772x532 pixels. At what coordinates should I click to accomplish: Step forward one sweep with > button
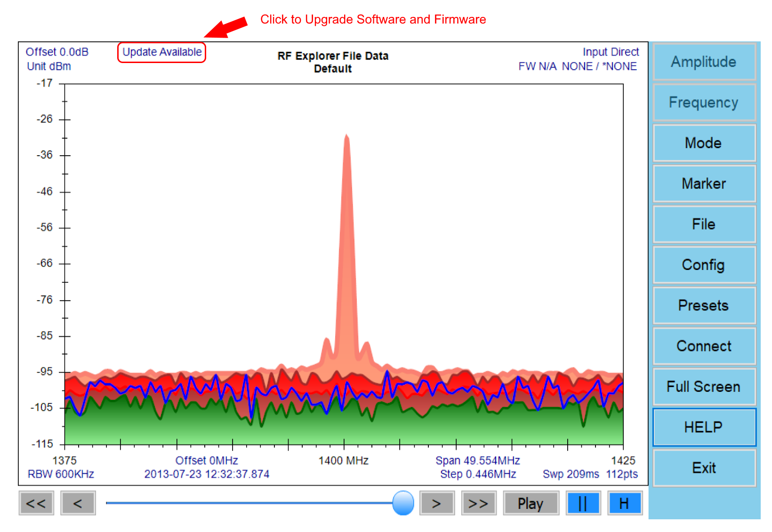(x=437, y=503)
